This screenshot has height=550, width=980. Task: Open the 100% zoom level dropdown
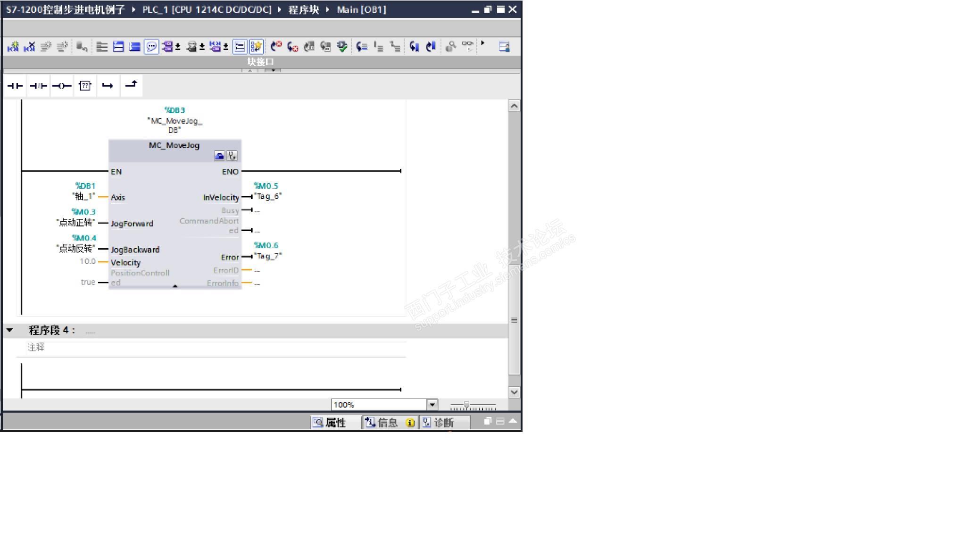point(432,404)
